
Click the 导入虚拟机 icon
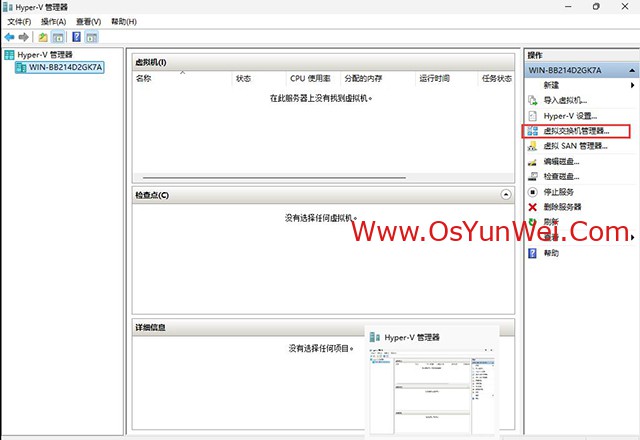coord(533,100)
